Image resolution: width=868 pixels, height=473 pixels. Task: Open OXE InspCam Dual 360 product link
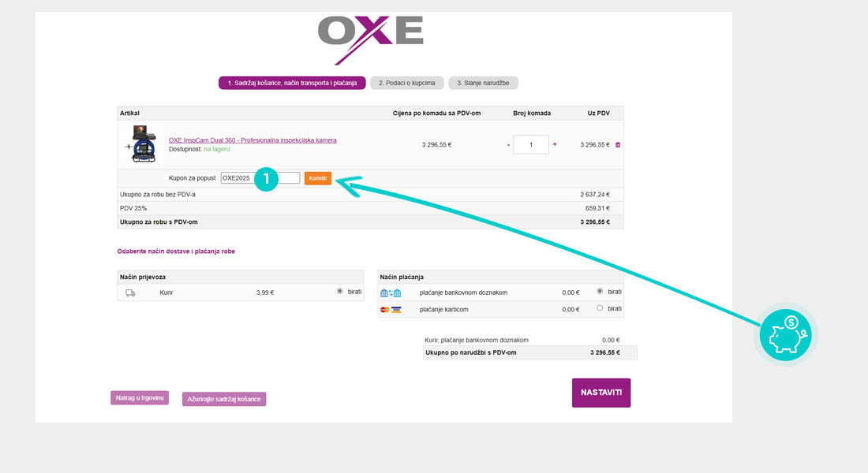pyautogui.click(x=253, y=140)
